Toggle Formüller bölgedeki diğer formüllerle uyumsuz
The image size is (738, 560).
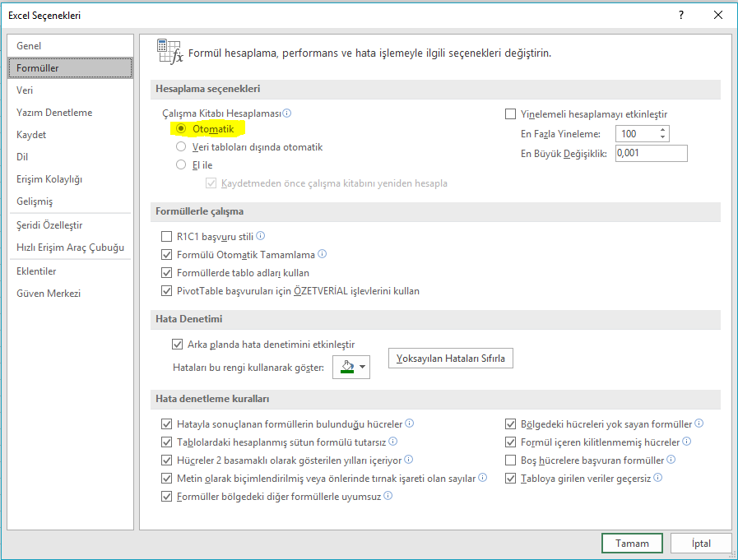[x=167, y=496]
